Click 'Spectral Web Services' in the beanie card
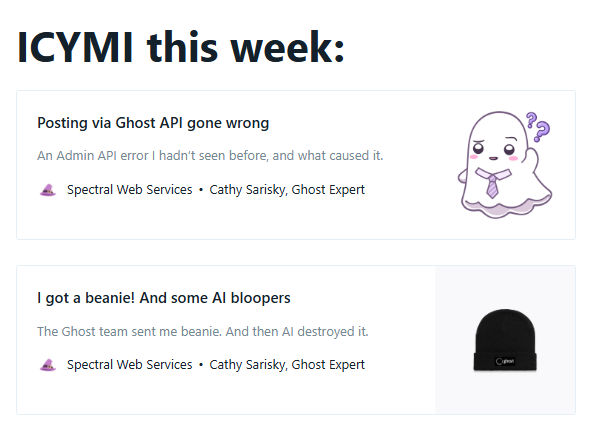Viewport: 597px width, 440px height. click(130, 365)
